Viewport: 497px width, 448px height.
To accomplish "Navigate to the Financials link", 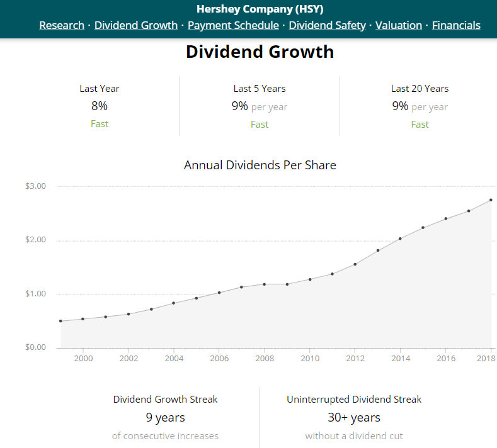I will tap(456, 25).
